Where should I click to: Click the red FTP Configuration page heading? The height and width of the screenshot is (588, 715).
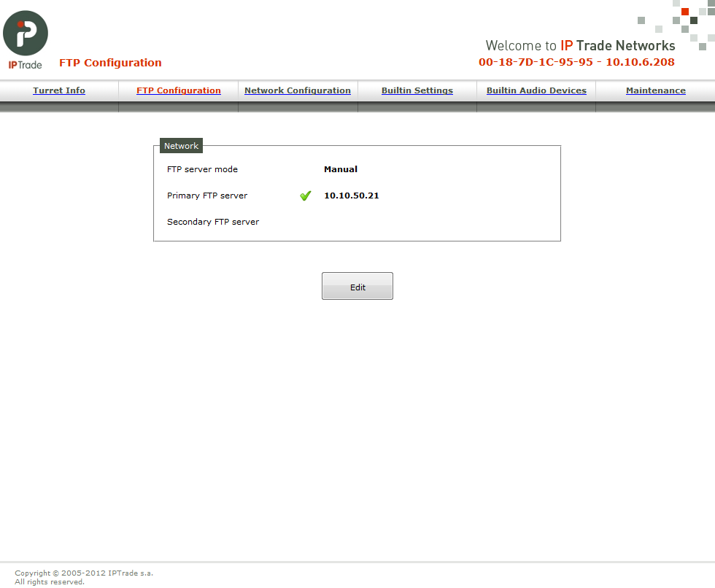[x=110, y=63]
